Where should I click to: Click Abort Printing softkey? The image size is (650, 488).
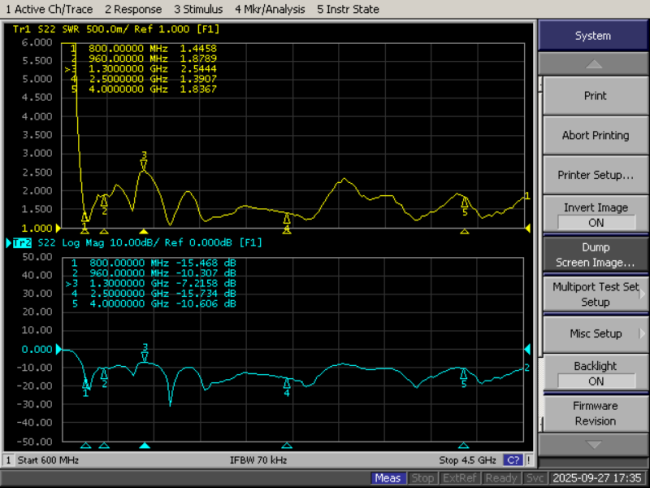tap(595, 136)
